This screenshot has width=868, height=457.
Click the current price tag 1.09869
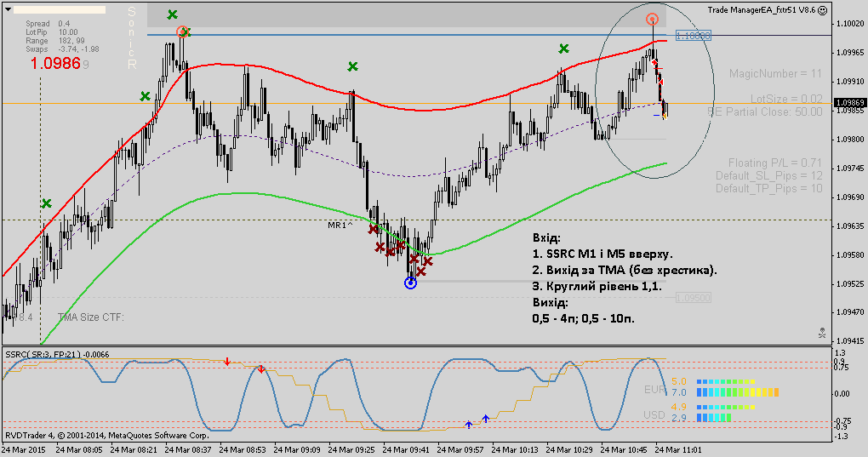pyautogui.click(x=850, y=103)
